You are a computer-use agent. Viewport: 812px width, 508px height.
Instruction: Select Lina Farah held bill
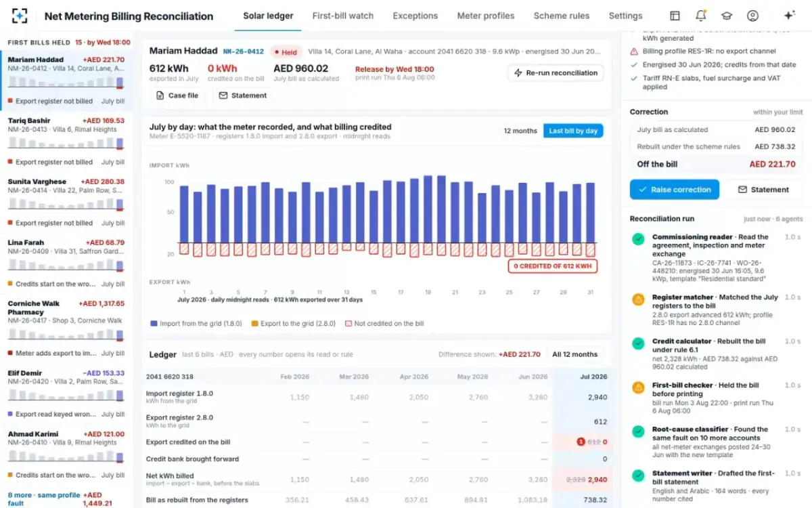coord(66,263)
